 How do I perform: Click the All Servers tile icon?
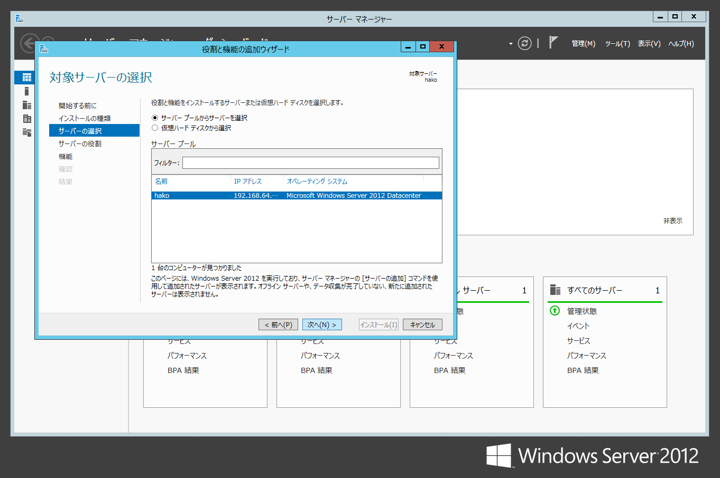coord(555,290)
